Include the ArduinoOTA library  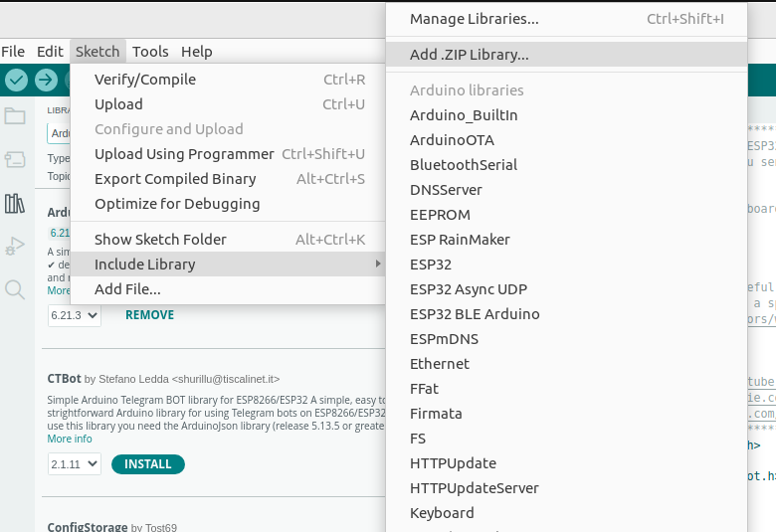click(x=567, y=140)
